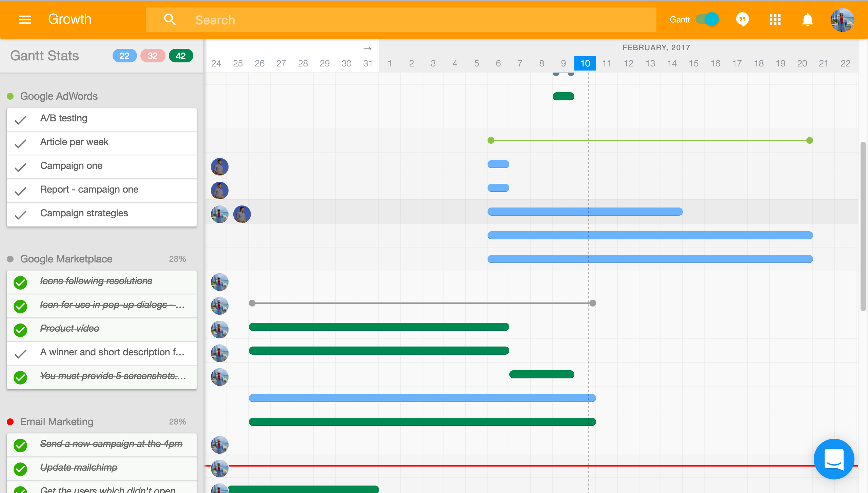The height and width of the screenshot is (493, 868).
Task: Toggle the Gantt switch off
Action: tap(708, 19)
